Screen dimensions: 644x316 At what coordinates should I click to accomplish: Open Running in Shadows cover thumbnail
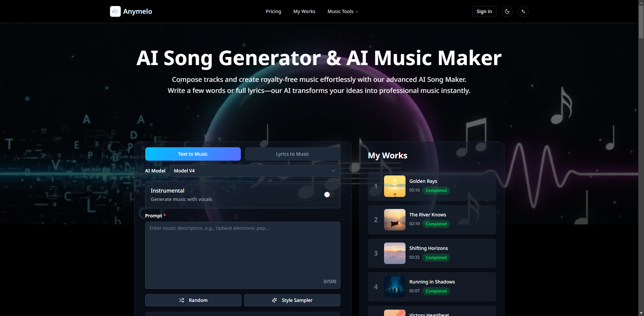coord(394,287)
